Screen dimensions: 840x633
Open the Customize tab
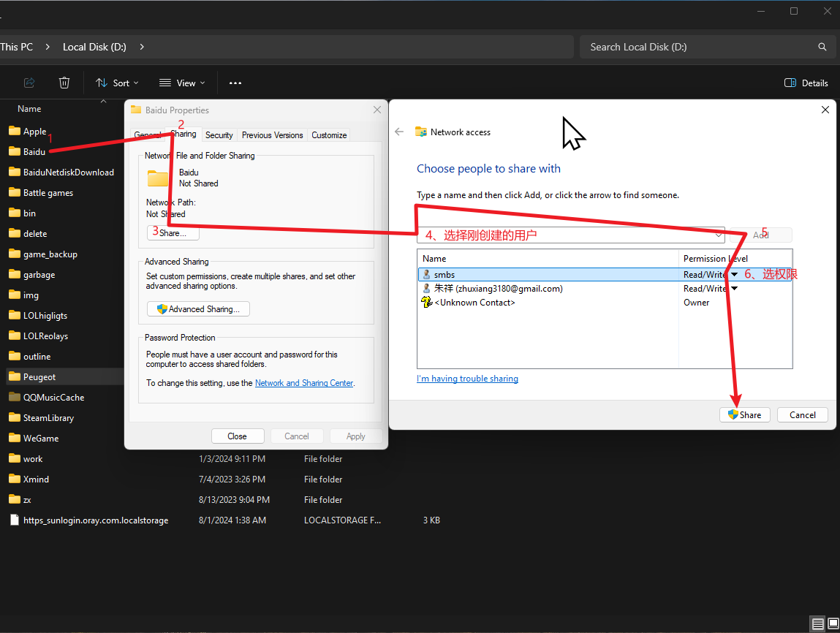tap(329, 135)
